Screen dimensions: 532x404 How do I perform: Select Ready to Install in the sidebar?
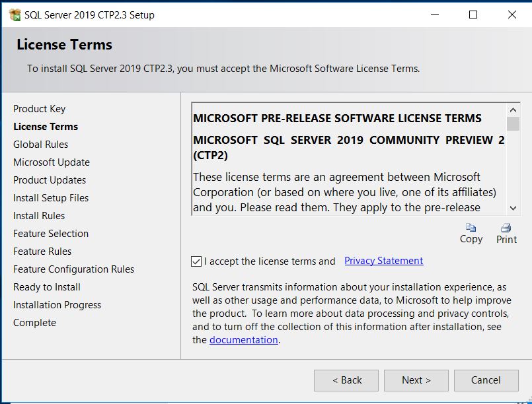pos(47,287)
